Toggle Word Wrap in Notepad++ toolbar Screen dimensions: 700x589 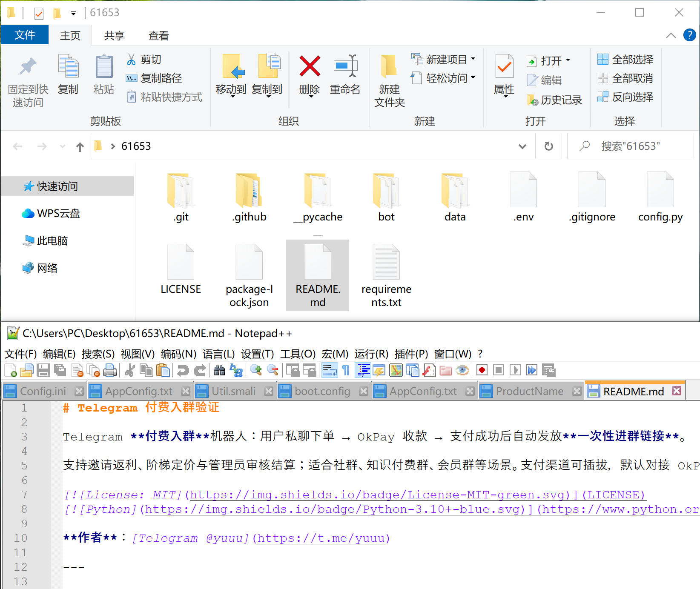point(330,370)
